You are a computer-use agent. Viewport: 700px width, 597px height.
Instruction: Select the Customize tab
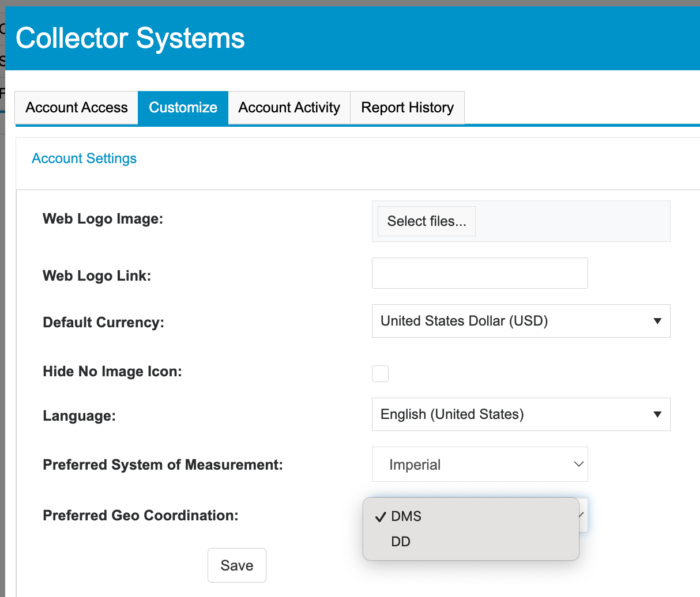click(183, 108)
